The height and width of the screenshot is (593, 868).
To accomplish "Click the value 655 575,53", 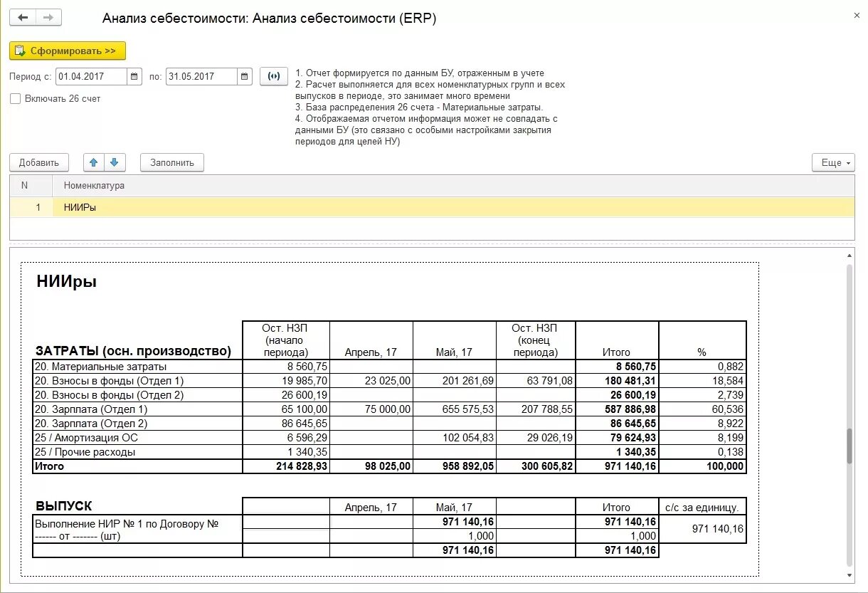I will (468, 409).
